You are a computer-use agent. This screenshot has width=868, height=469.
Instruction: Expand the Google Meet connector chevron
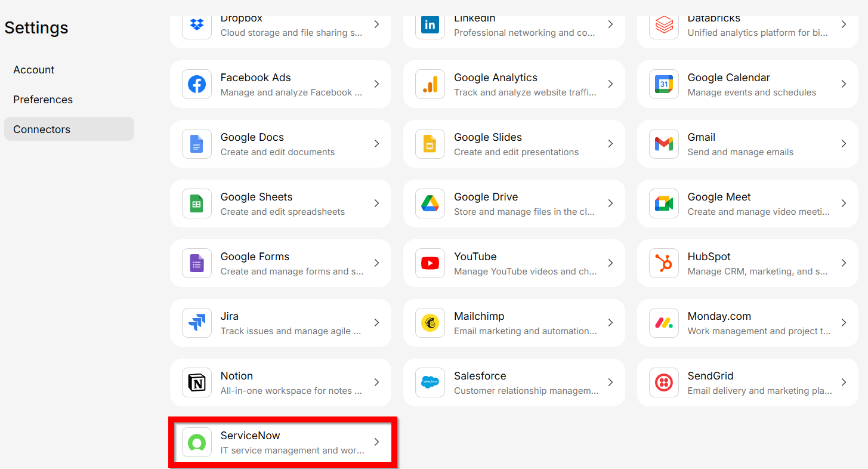point(844,203)
